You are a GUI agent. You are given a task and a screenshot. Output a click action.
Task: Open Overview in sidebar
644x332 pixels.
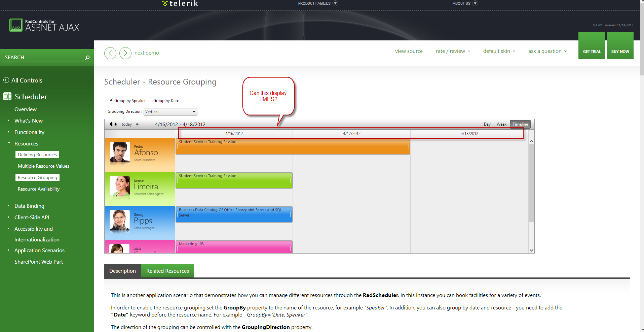point(26,109)
